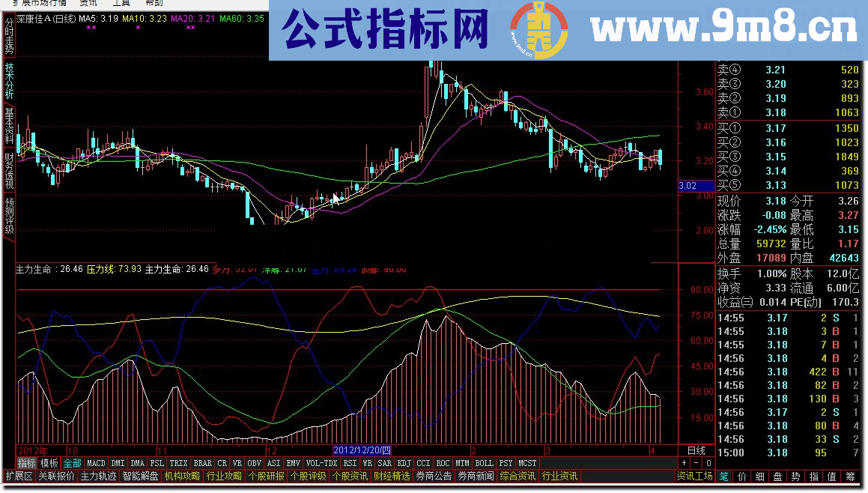Screen dimensions: 868x493
Task: Click the 资讯工场 button
Action: tap(694, 476)
